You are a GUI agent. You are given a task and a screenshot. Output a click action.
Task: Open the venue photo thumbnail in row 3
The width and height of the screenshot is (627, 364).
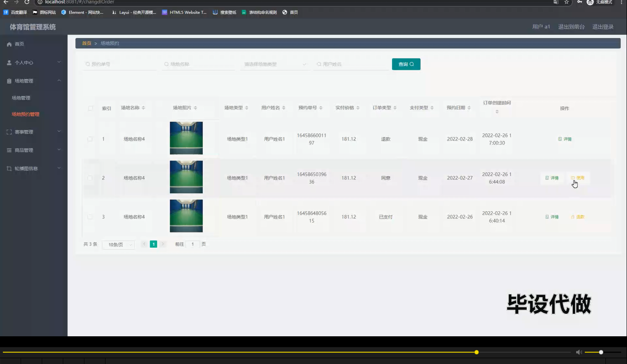[x=186, y=216]
